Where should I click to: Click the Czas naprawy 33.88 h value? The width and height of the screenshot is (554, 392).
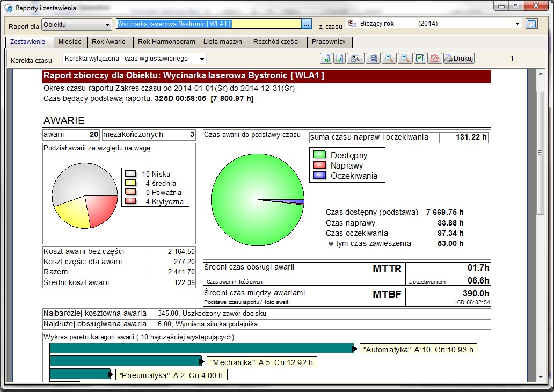450,223
